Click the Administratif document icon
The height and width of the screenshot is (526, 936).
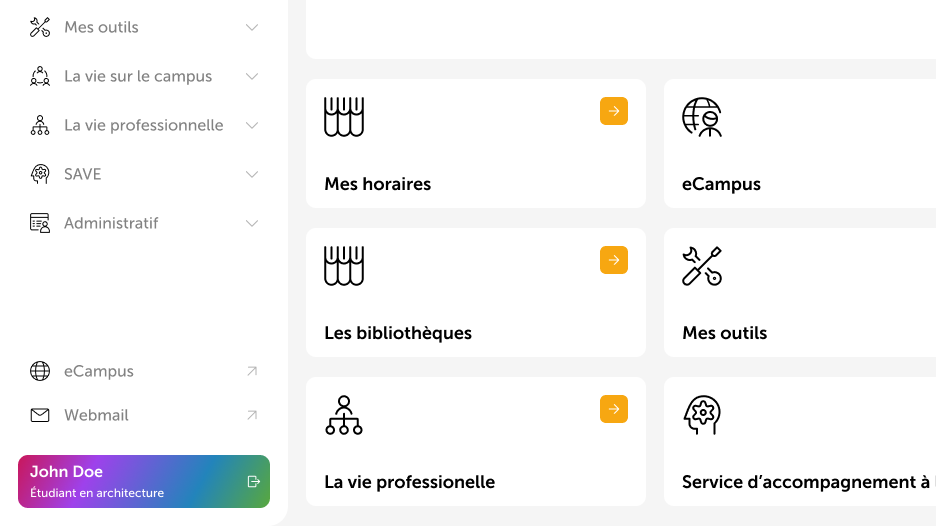40,223
